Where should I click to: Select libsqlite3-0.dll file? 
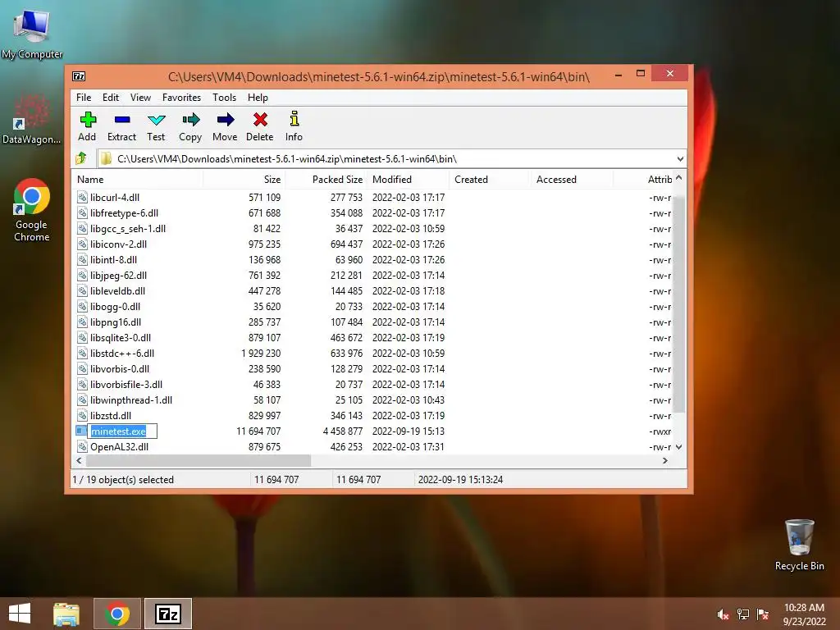click(x=121, y=337)
